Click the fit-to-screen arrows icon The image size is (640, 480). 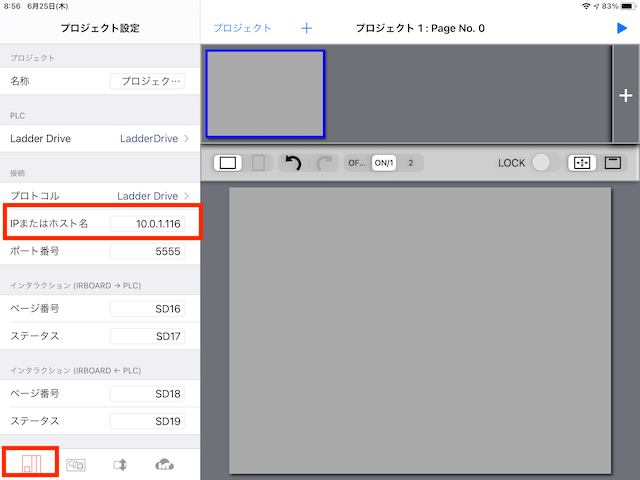point(582,163)
